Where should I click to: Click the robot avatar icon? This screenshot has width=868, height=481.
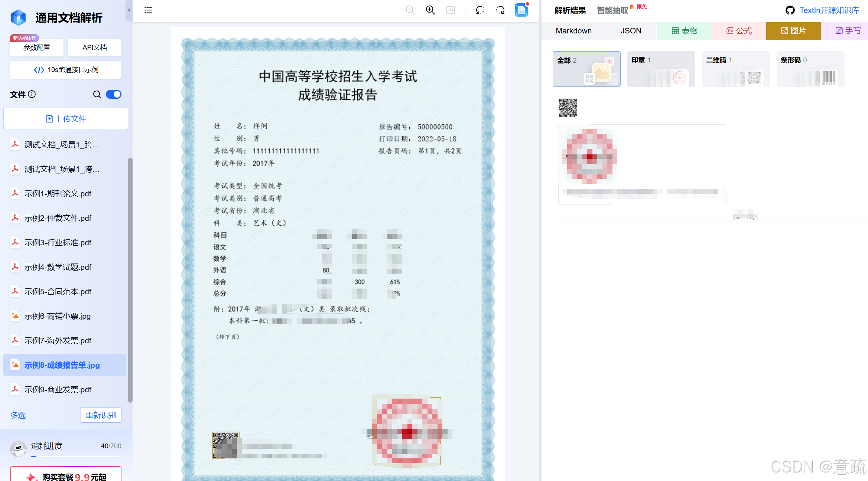click(x=18, y=449)
